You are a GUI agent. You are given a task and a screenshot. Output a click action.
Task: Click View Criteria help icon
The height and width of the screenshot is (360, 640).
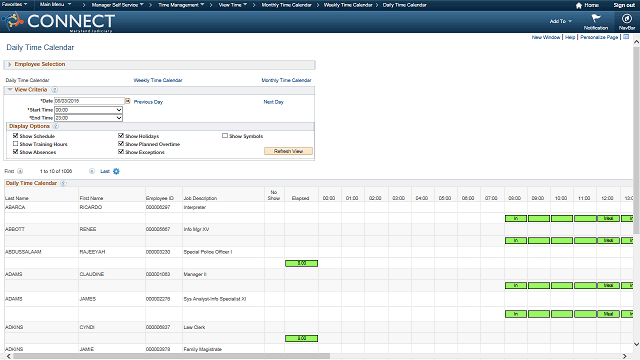click(54, 90)
